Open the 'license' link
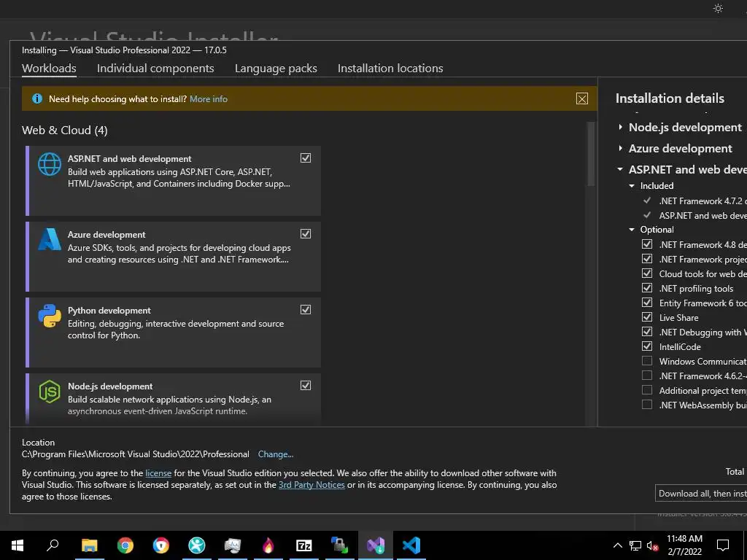Image resolution: width=747 pixels, height=560 pixels. click(x=158, y=472)
